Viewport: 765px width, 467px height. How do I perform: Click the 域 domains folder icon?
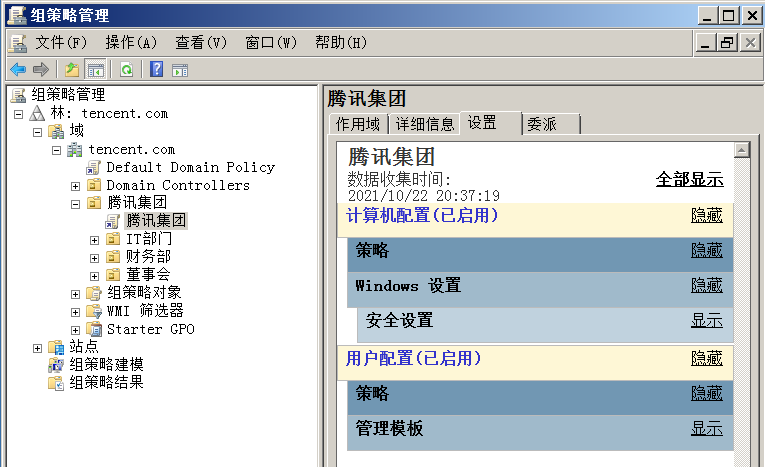[56, 132]
